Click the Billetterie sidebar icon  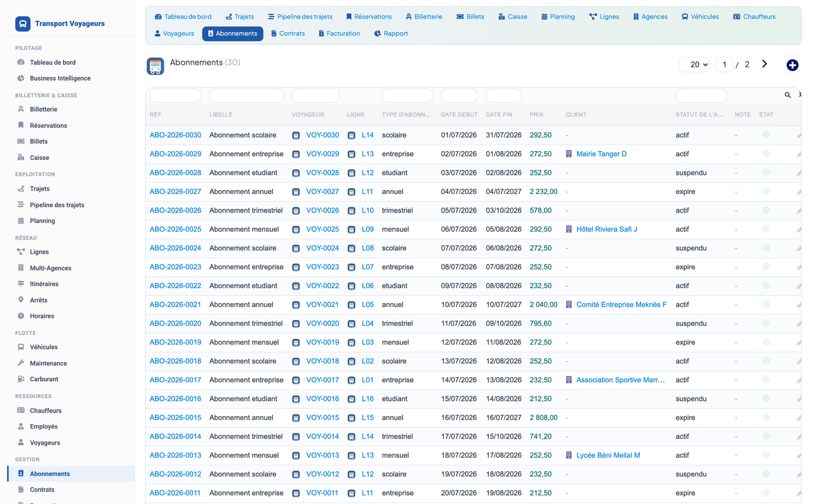pos(21,109)
